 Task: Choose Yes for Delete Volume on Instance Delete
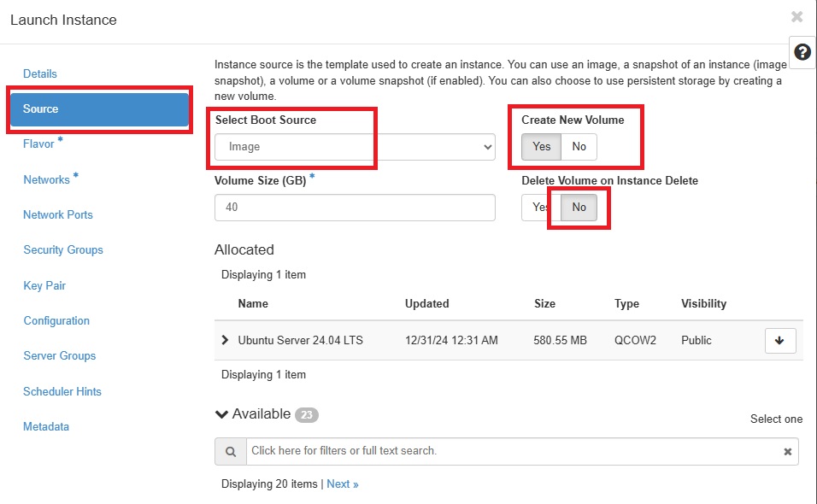point(541,208)
